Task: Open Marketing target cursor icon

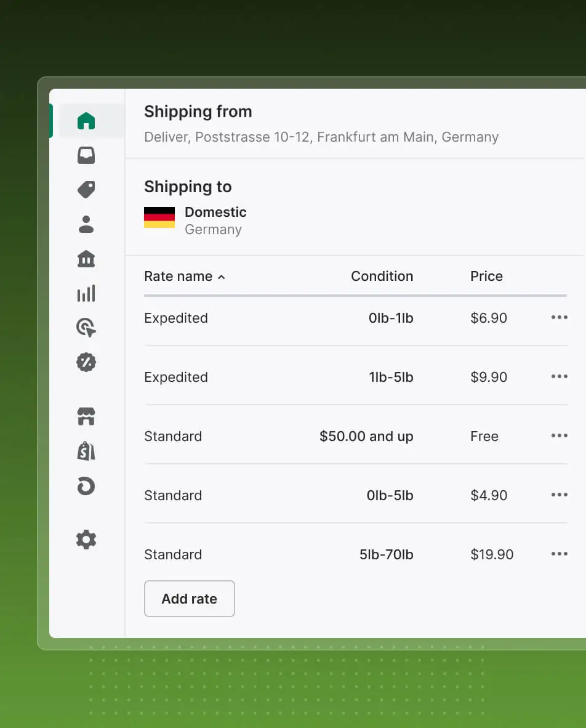Action: pos(86,328)
